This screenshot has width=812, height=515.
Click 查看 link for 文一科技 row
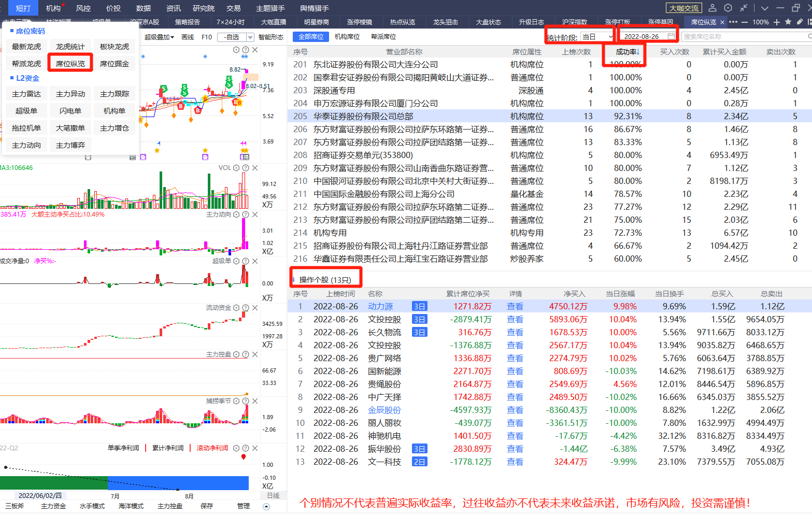pyautogui.click(x=515, y=462)
